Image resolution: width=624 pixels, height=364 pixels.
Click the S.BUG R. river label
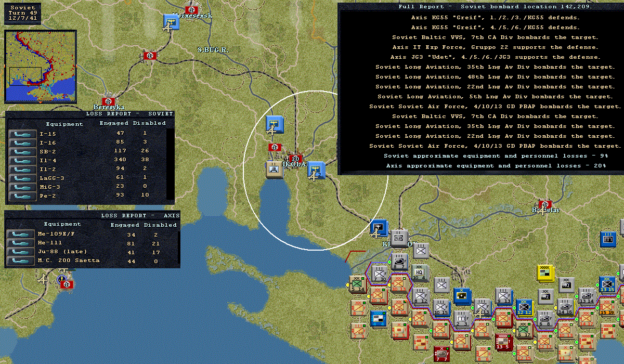213,49
